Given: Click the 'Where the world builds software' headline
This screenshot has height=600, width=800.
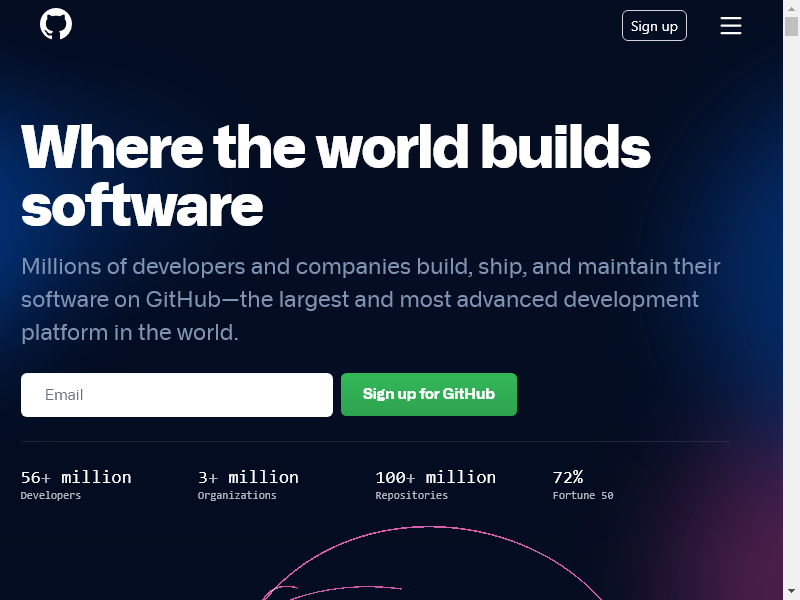Looking at the screenshot, I should 335,176.
